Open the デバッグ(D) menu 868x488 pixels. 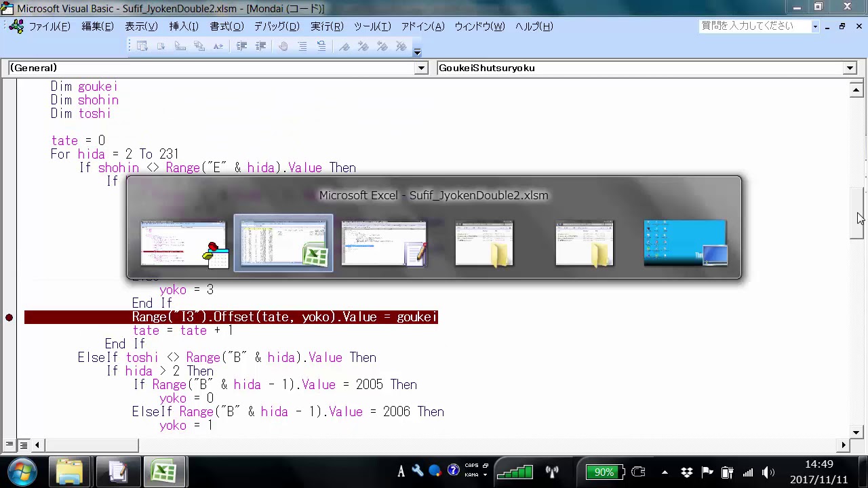(276, 26)
